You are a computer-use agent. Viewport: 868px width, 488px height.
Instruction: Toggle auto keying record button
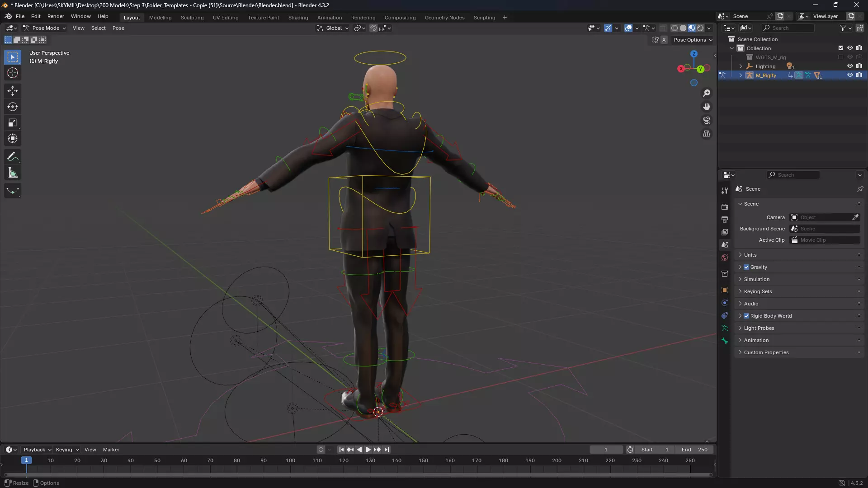pos(321,450)
